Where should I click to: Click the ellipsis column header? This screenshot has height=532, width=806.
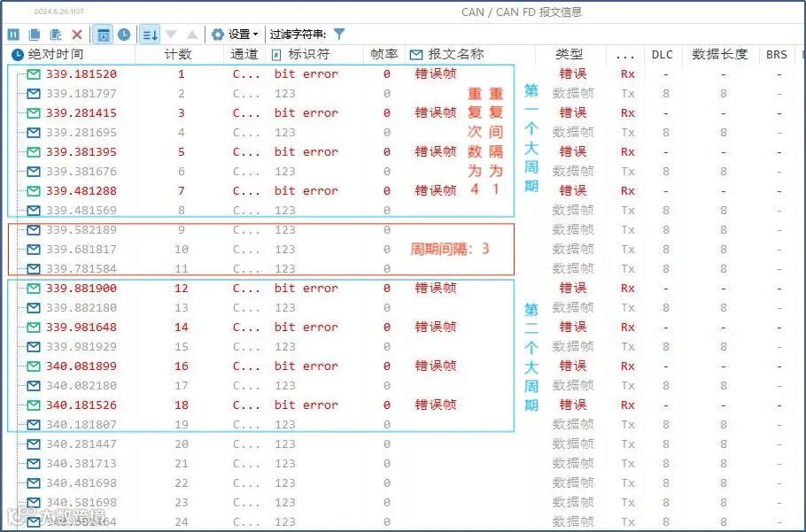tap(624, 56)
